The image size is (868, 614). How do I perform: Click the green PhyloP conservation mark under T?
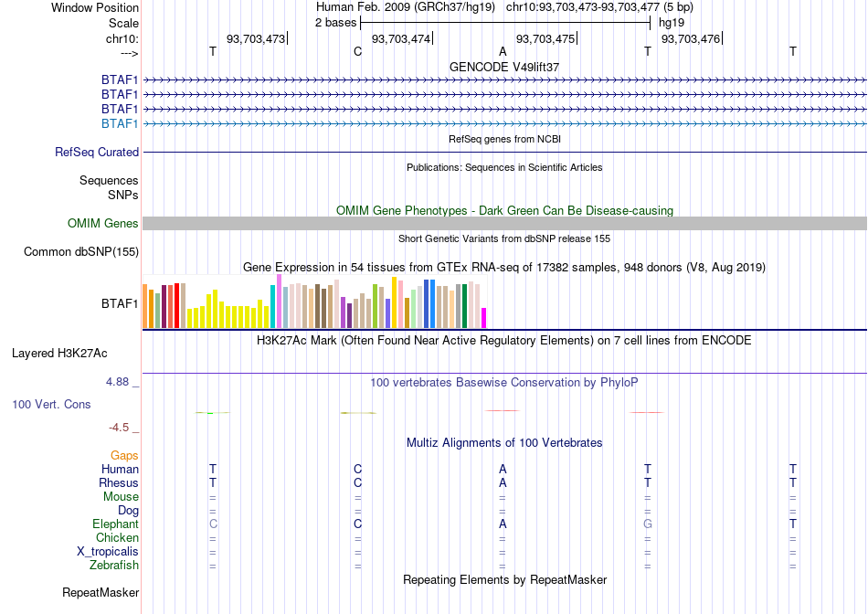pyautogui.click(x=213, y=412)
